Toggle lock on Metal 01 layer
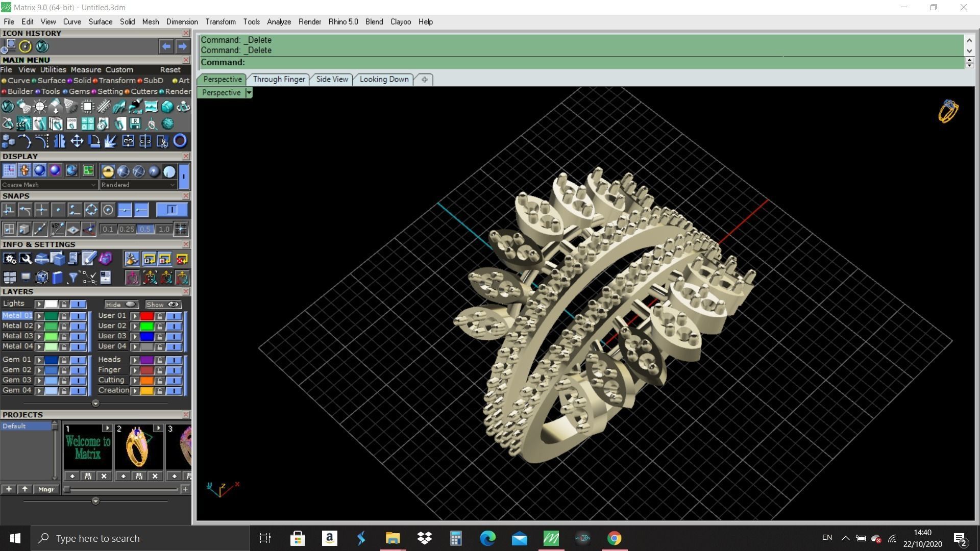Screen dimensions: 980x551 click(x=64, y=316)
